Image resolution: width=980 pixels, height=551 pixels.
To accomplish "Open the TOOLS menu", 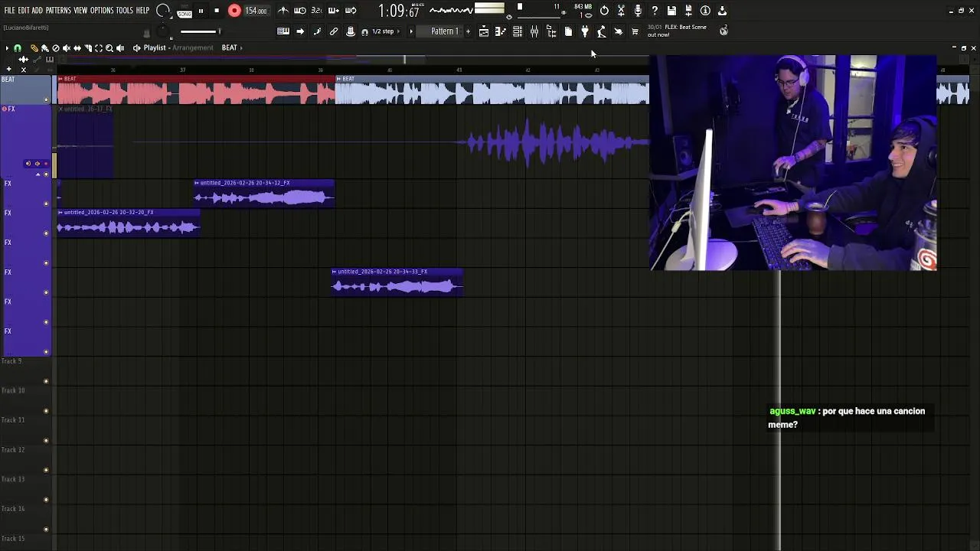I will pos(124,11).
